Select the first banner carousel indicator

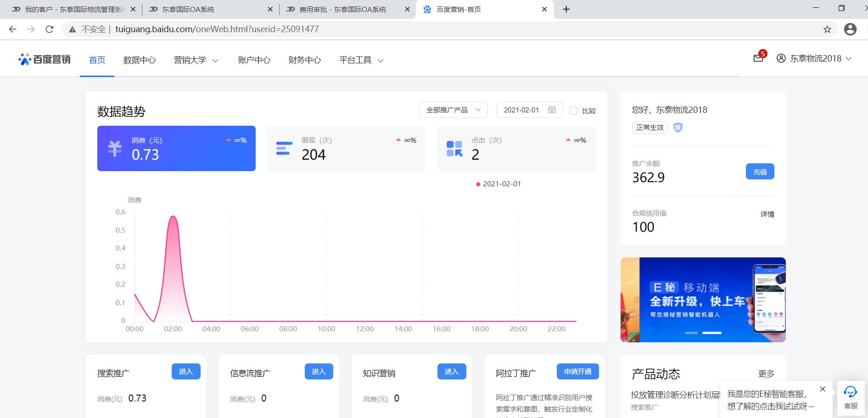[691, 333]
